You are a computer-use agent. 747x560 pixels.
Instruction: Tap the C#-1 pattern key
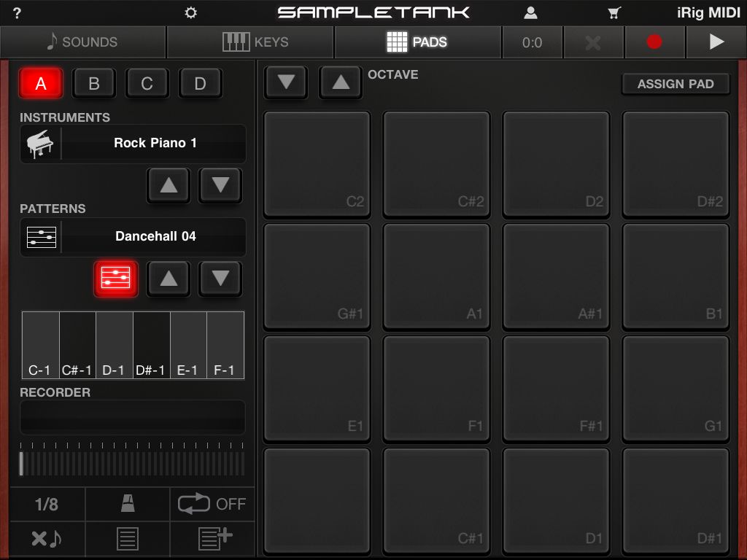[x=77, y=345]
